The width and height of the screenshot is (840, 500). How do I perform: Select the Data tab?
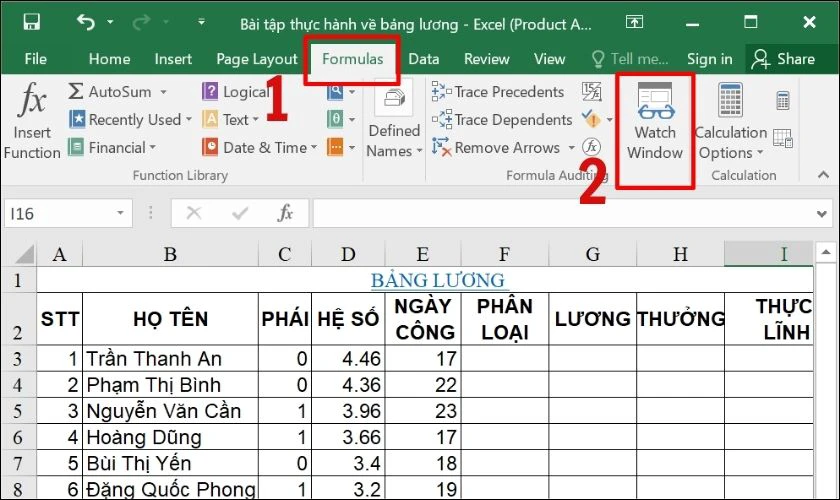tap(424, 59)
